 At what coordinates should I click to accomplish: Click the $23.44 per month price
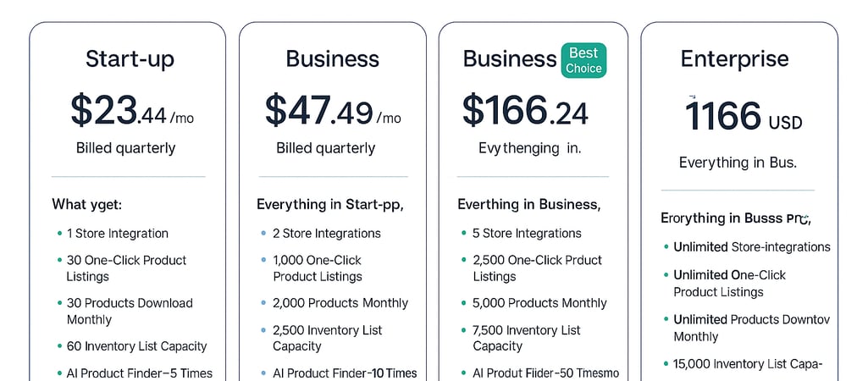(x=132, y=110)
